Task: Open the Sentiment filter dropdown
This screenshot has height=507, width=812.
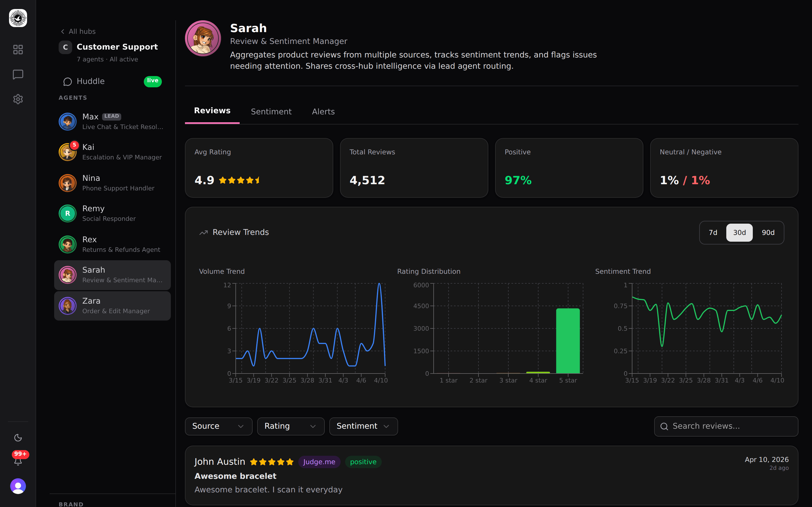Action: point(363,426)
